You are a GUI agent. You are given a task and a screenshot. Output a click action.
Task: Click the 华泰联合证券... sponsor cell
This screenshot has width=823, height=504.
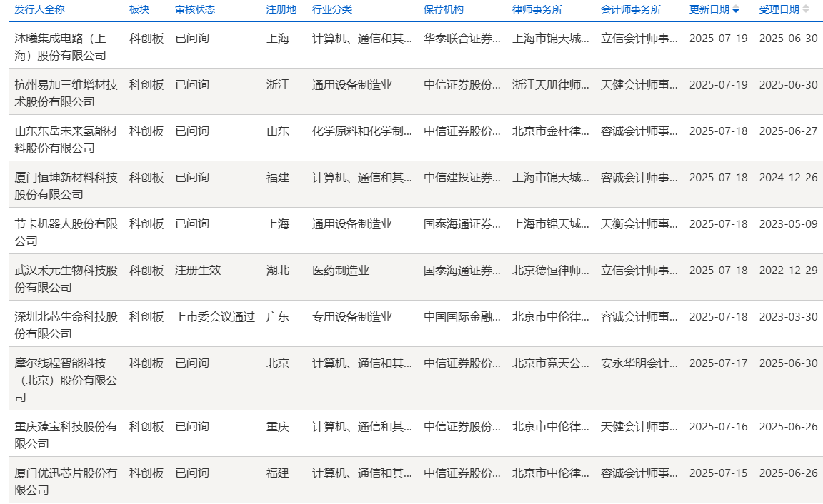(462, 39)
